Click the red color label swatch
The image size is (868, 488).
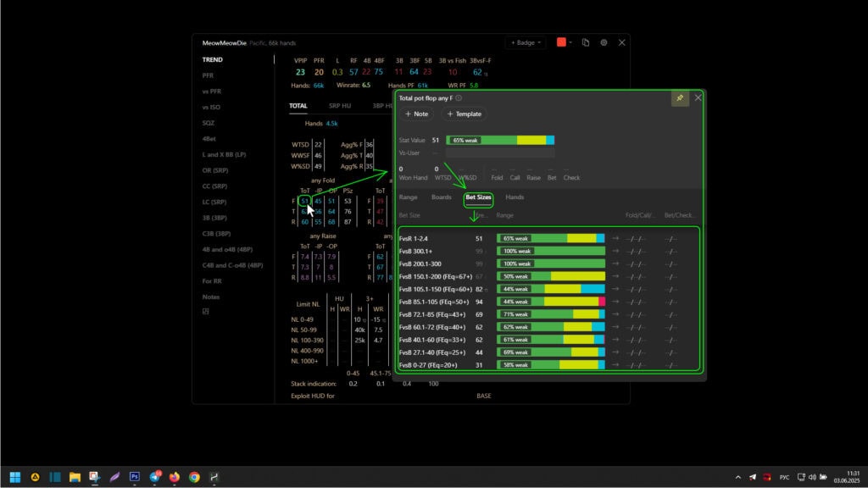coord(560,42)
